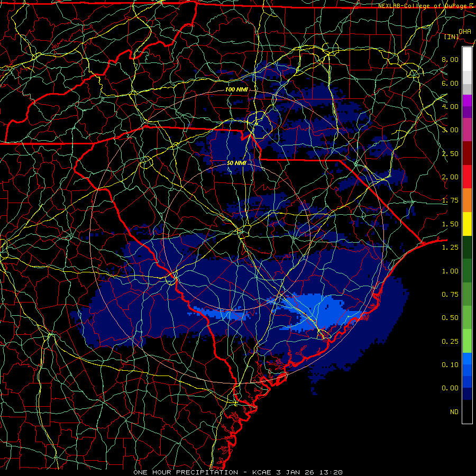Click the orange legend swatch
This screenshot has width=476, height=476.
click(x=467, y=200)
